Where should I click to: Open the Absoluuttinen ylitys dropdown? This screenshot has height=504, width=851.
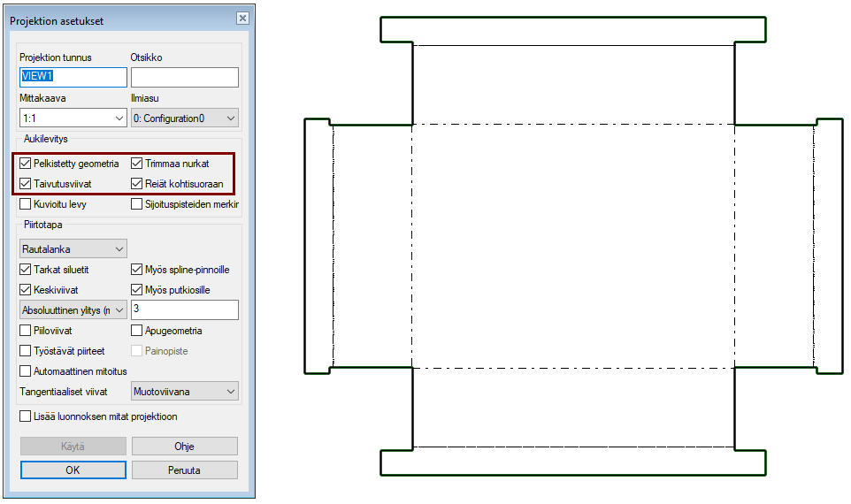click(73, 309)
